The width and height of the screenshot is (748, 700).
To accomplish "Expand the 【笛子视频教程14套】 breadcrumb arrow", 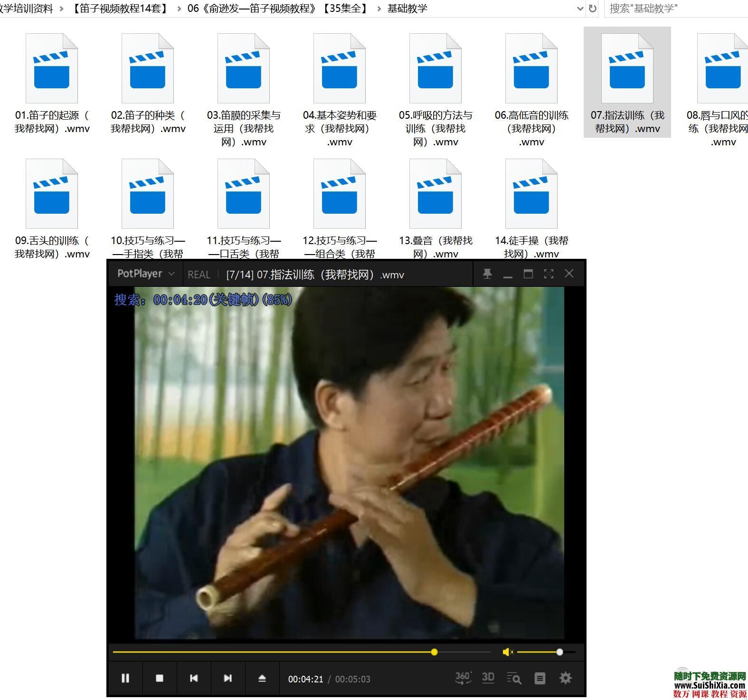I will [179, 9].
